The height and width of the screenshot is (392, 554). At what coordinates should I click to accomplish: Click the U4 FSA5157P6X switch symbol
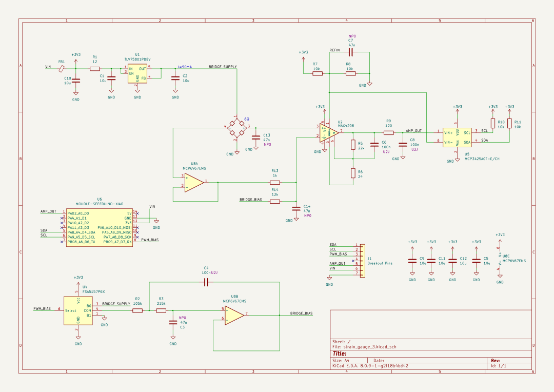tap(78, 310)
